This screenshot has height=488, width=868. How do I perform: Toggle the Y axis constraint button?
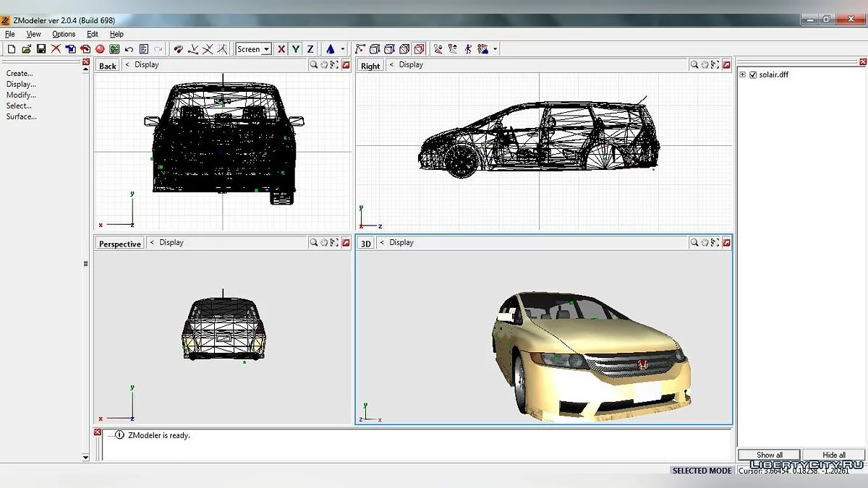click(296, 49)
